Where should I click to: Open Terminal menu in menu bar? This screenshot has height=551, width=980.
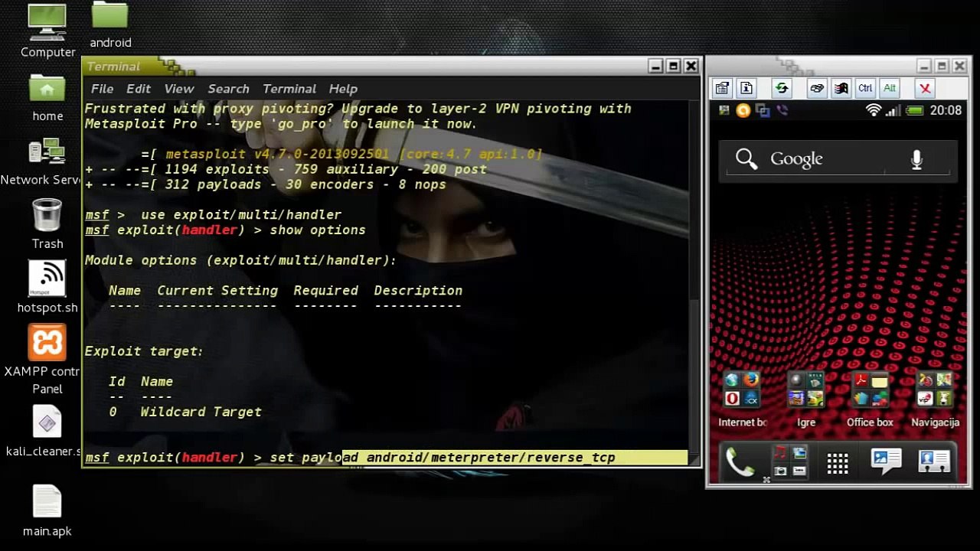point(289,89)
